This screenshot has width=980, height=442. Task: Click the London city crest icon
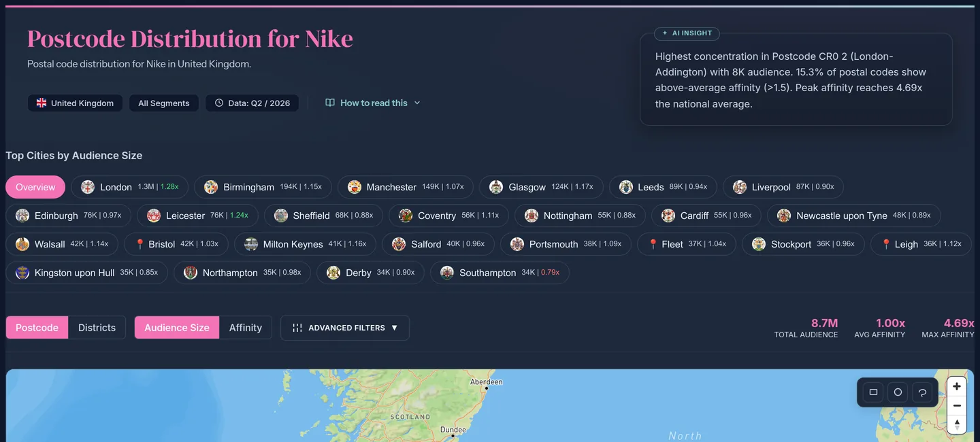[x=88, y=187]
